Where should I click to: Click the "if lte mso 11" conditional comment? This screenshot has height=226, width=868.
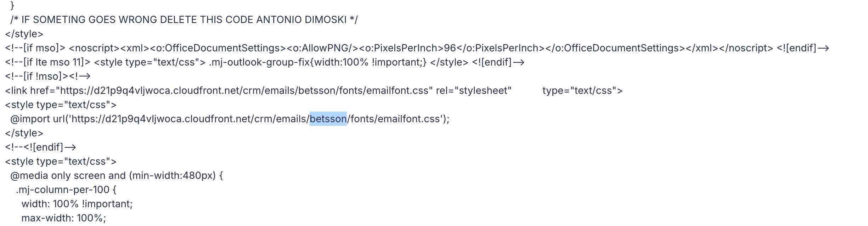47,62
